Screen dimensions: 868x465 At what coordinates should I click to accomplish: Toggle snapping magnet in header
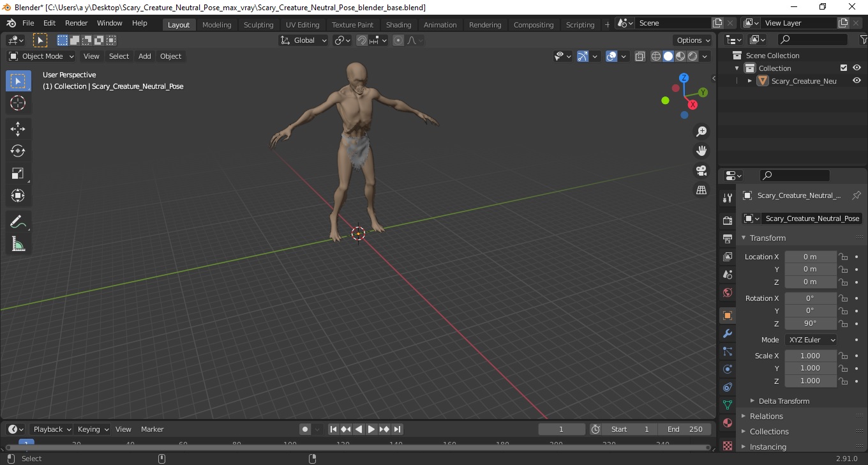click(362, 40)
